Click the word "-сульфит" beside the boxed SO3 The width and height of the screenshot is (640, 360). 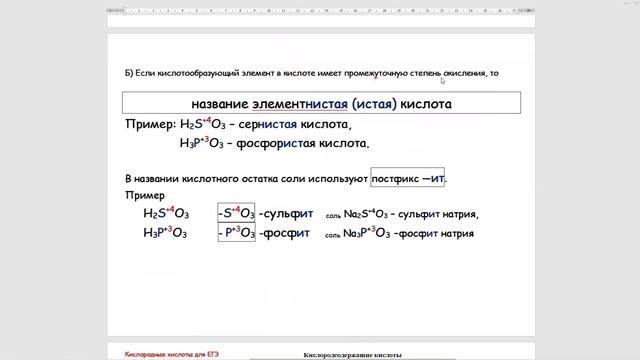[x=286, y=213]
